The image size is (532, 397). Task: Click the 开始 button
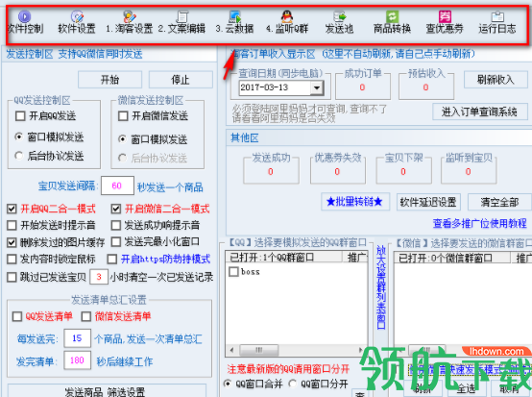(109, 80)
